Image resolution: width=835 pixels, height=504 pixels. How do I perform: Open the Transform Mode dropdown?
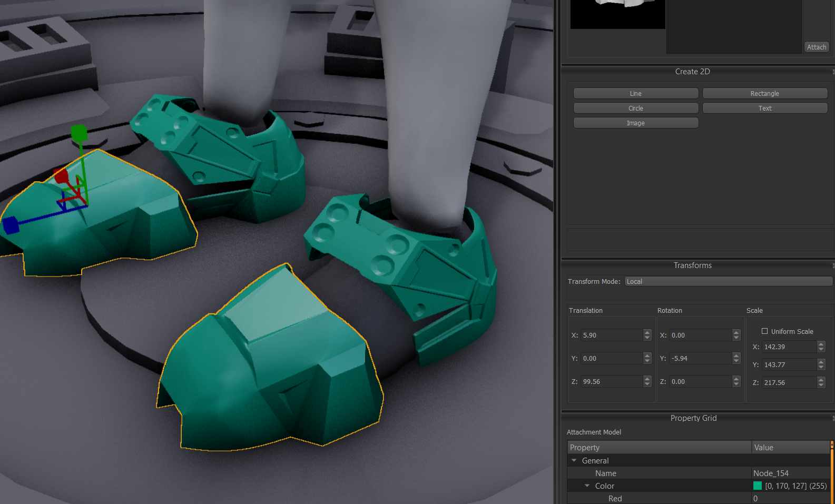(728, 282)
